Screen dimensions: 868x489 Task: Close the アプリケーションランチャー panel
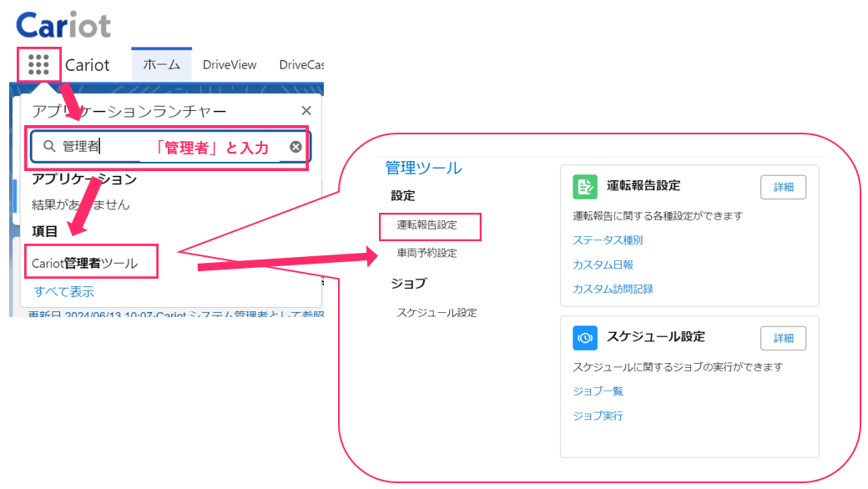point(306,111)
